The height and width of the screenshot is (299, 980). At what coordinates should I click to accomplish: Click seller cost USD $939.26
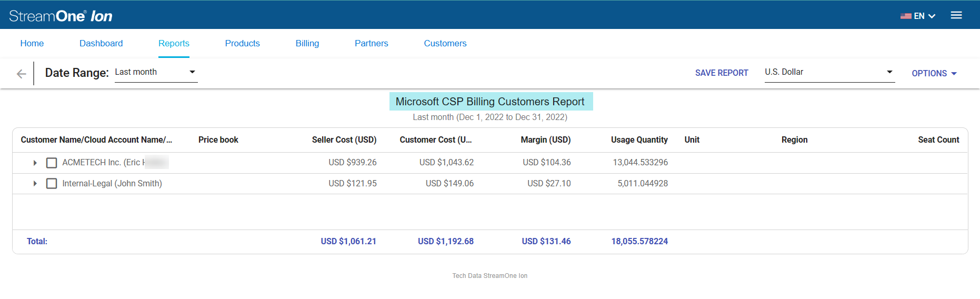pos(353,163)
